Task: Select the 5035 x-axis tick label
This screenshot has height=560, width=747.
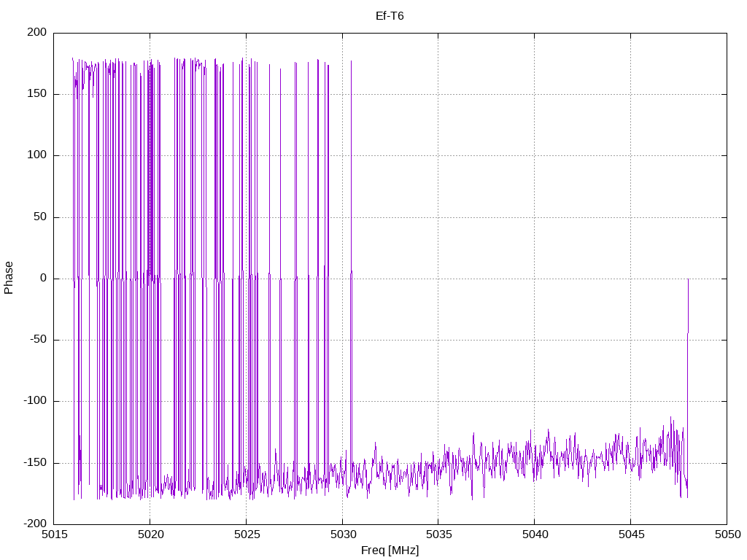Action: pos(438,534)
